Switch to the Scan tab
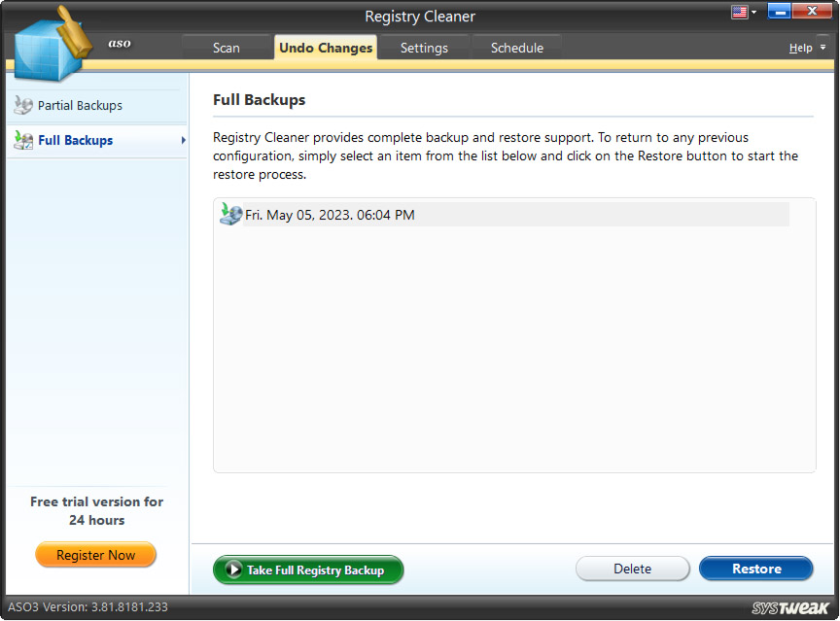 pyautogui.click(x=226, y=47)
